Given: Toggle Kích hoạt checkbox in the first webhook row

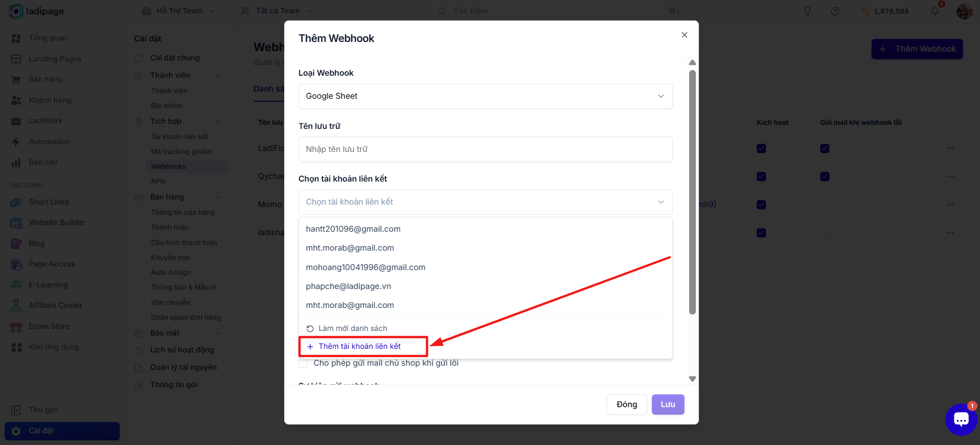Looking at the screenshot, I should [x=761, y=148].
